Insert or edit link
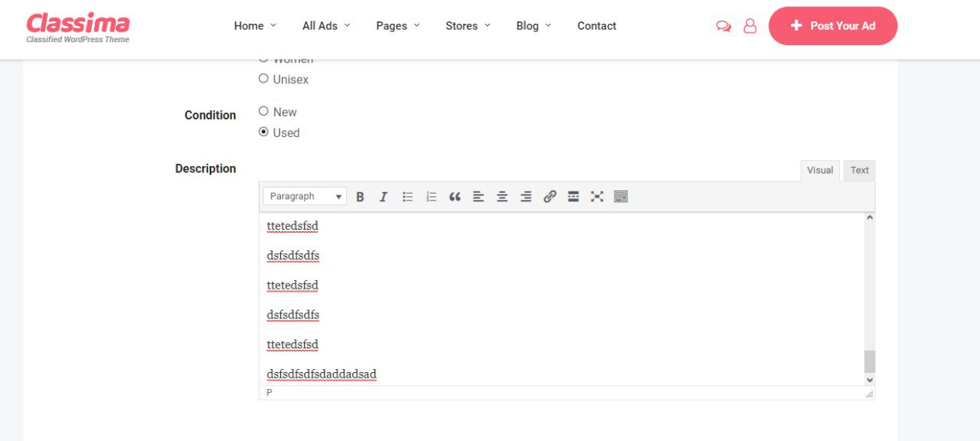The image size is (980, 441). (550, 197)
